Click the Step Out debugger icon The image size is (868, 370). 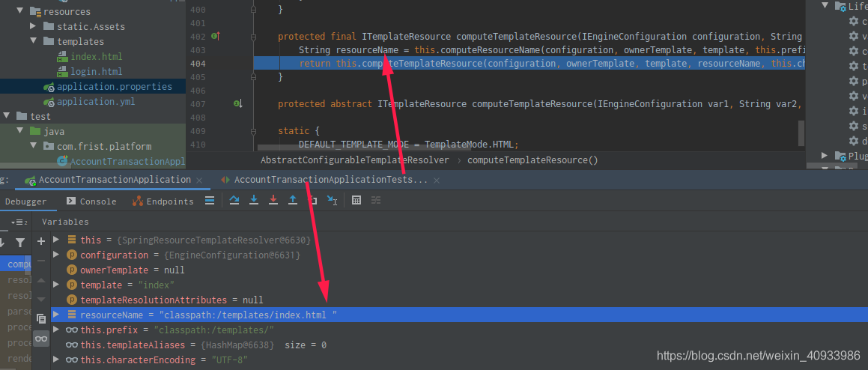point(293,201)
